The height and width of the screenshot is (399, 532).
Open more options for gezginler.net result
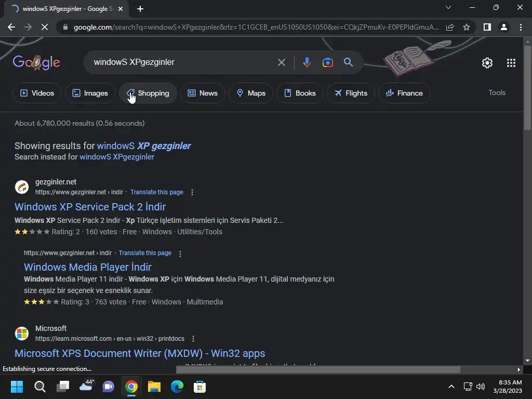tap(192, 192)
